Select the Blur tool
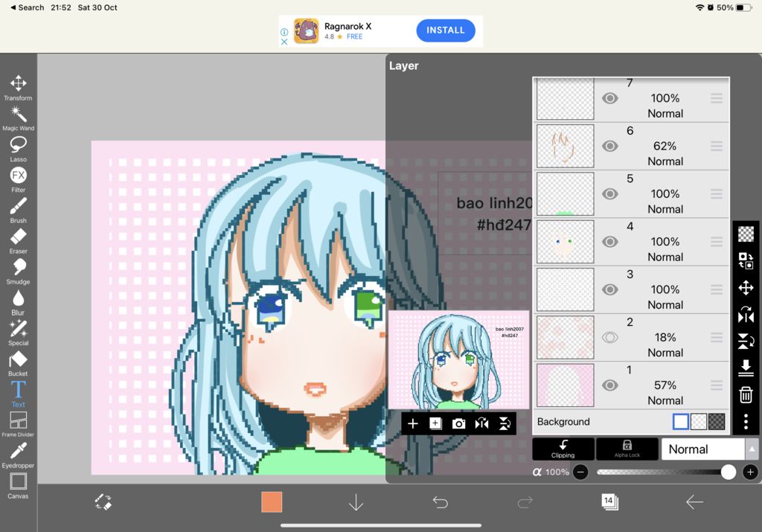The width and height of the screenshot is (762, 532). click(18, 303)
